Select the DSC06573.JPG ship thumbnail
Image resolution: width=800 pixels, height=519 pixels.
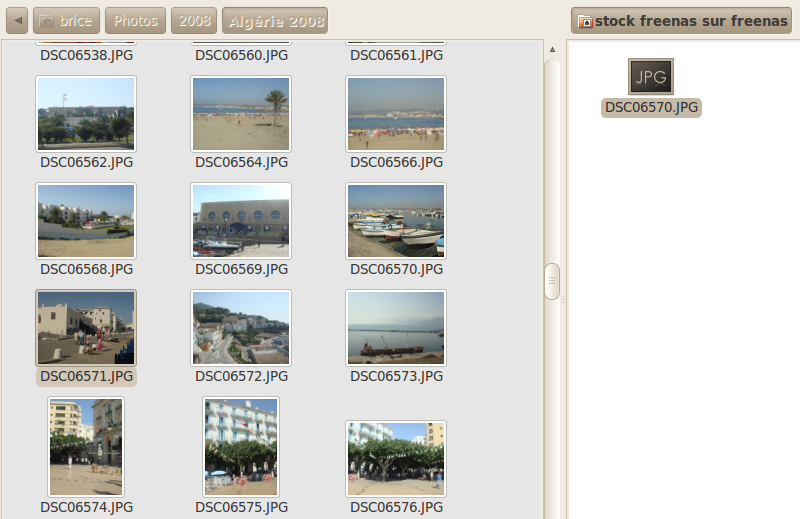point(396,328)
